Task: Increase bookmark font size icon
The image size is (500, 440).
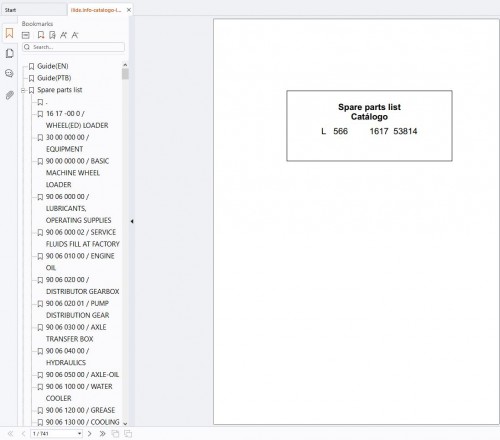Action: (63, 35)
